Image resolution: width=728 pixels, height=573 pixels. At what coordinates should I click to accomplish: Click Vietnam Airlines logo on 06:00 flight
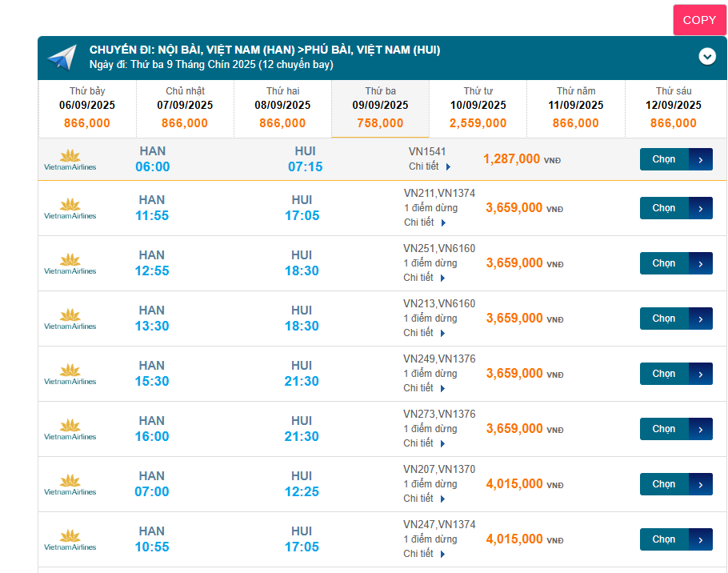[70, 159]
